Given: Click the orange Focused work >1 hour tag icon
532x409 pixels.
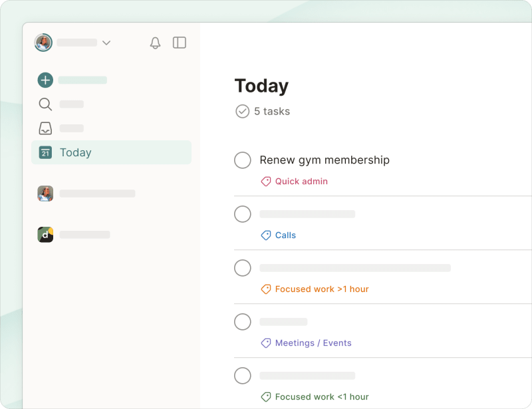Looking at the screenshot, I should 266,289.
